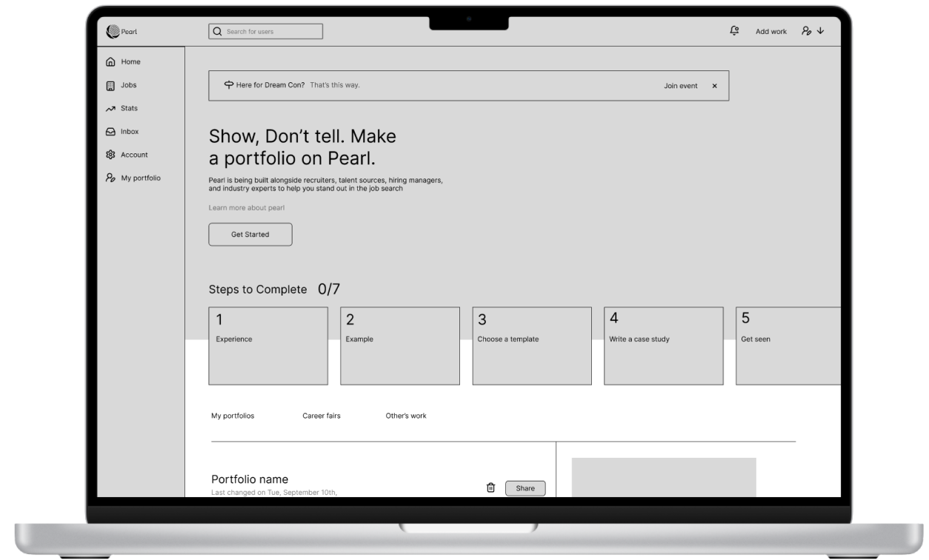Click the Share button
This screenshot has width=929, height=560.
click(525, 488)
